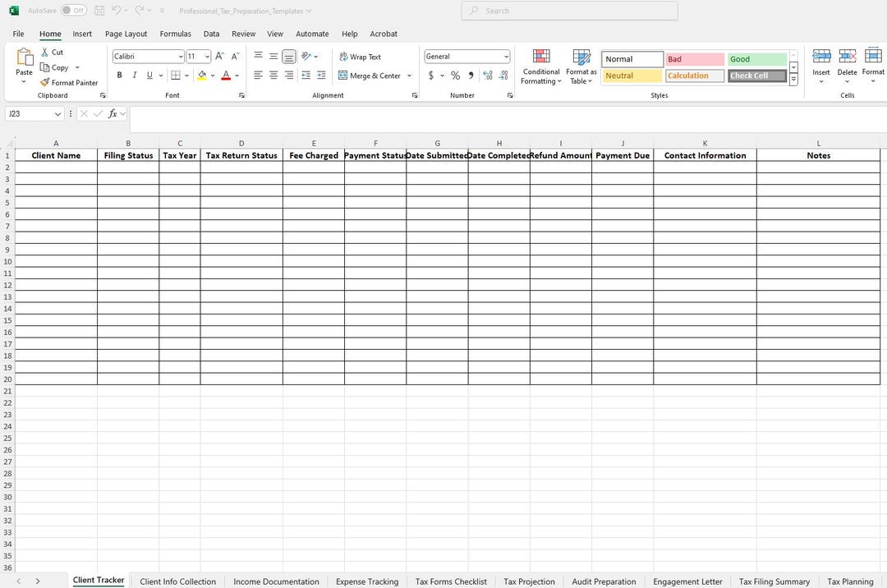887x588 pixels.
Task: Click the Increase Decimal icon
Action: pos(488,75)
